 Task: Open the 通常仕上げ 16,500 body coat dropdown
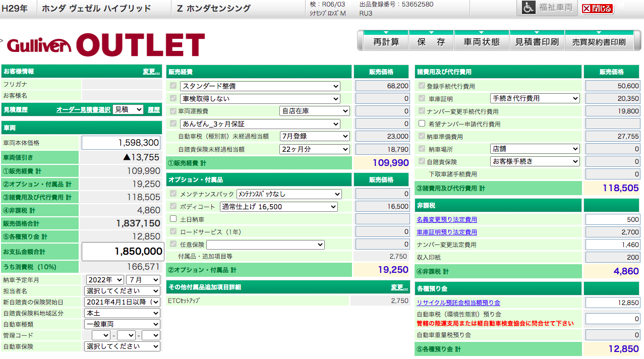coord(279,207)
